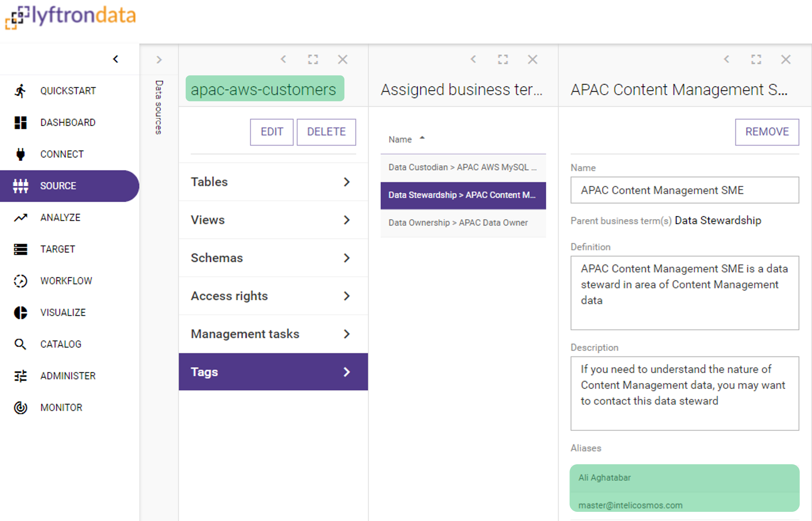
Task: Click the Administer sliders icon
Action: 20,376
